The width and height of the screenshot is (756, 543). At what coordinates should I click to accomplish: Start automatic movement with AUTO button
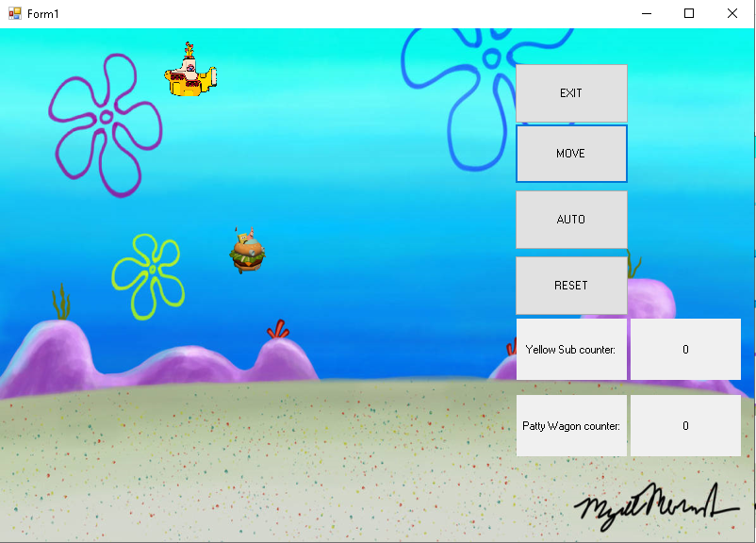click(571, 220)
